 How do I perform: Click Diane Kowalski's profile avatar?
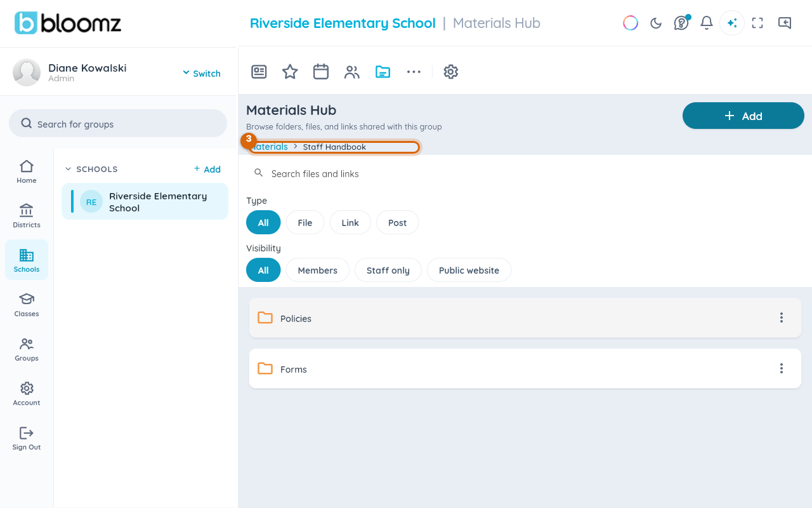[27, 72]
